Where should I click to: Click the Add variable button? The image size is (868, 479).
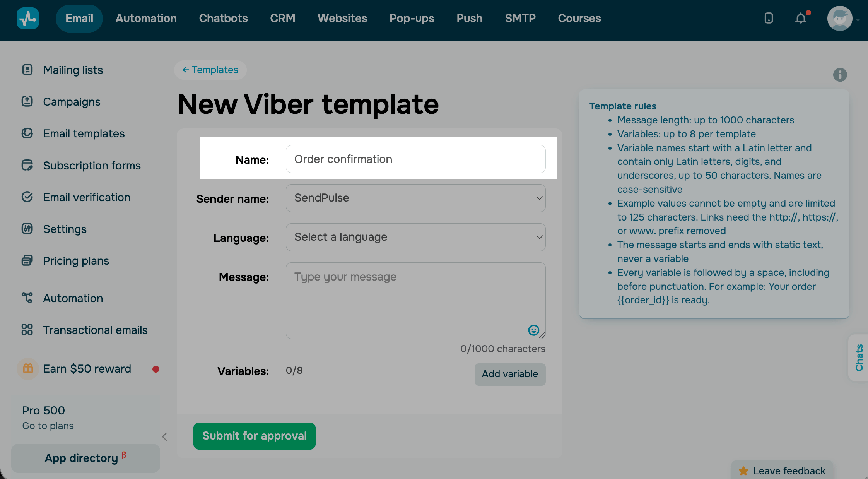click(x=510, y=374)
